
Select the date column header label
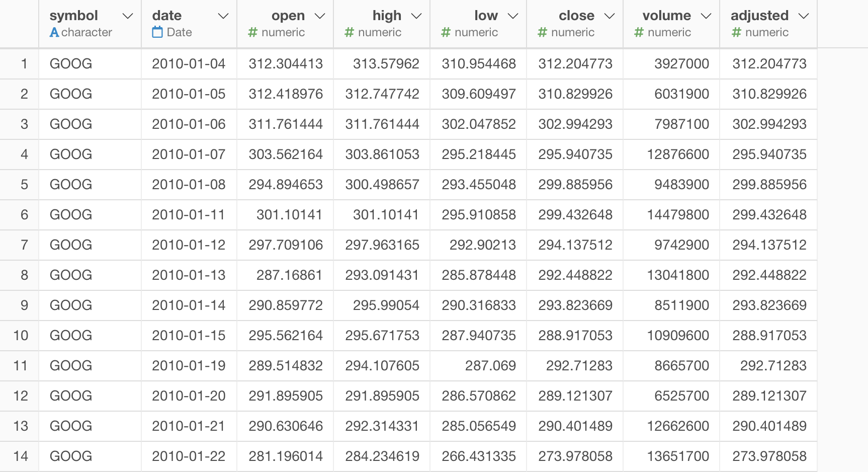click(x=167, y=16)
